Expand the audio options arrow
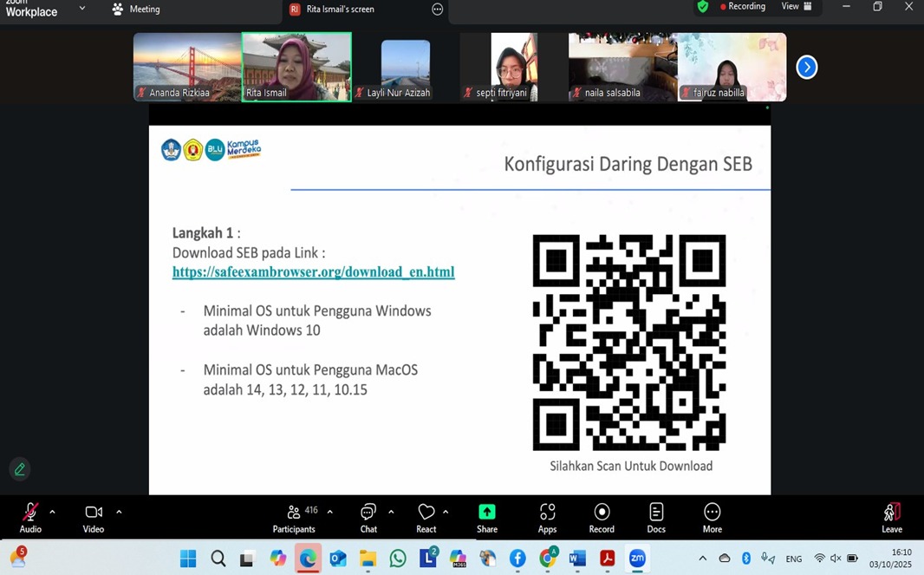Viewport: 924px width, 575px height. (x=52, y=512)
